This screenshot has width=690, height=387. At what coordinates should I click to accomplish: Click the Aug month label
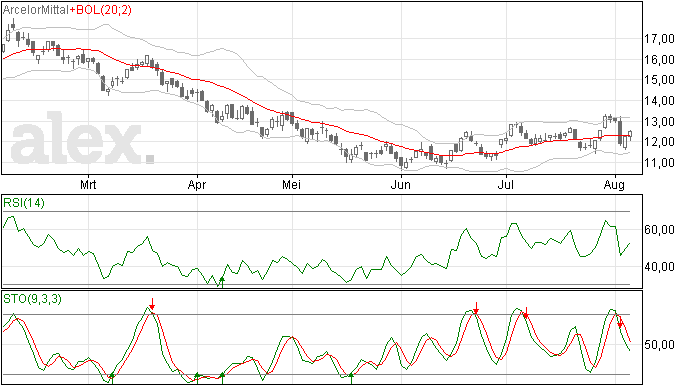point(614,185)
